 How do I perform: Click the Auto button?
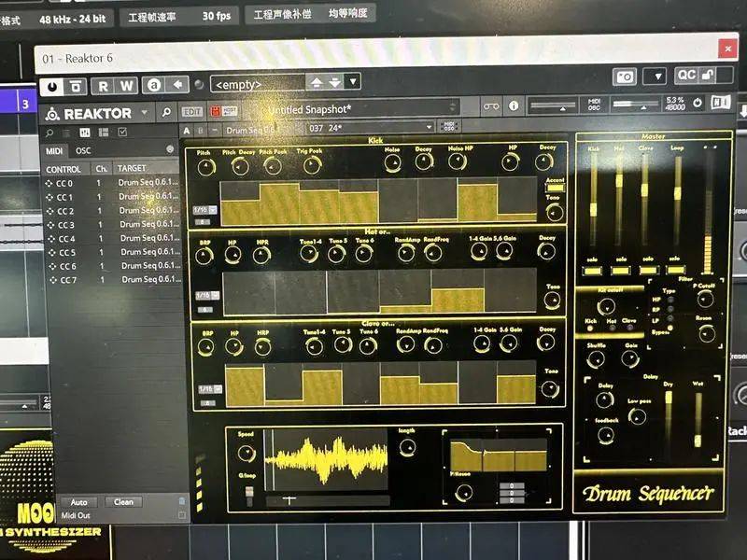point(78,502)
